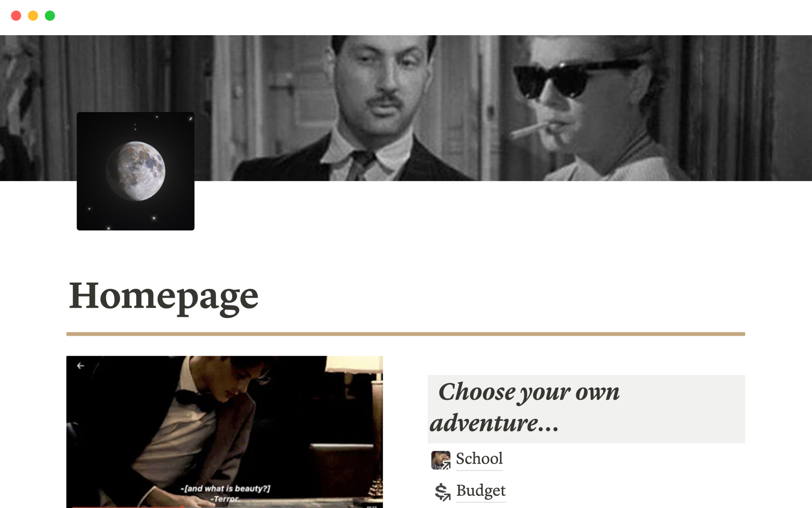Open the Budget page link
The width and height of the screenshot is (812, 508).
pyautogui.click(x=481, y=491)
